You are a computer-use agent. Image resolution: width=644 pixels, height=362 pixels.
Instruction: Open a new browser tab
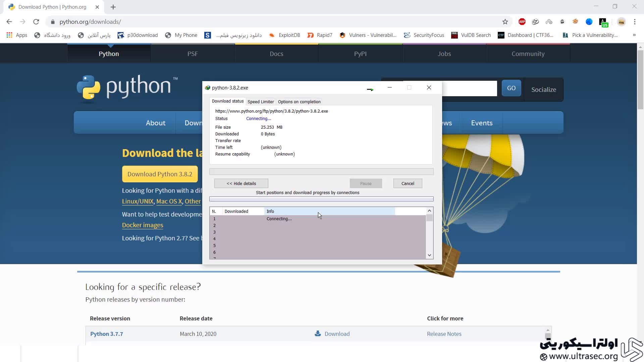113,7
